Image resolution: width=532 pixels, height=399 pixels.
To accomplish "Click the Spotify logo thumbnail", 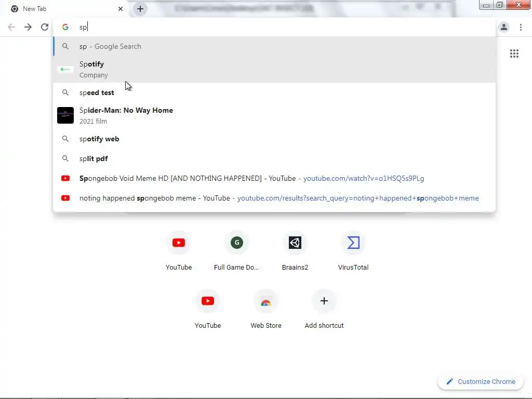I will 65,69.
